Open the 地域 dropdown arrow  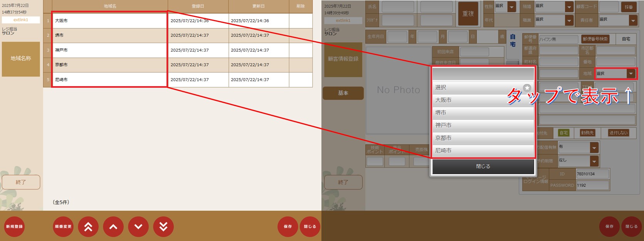click(x=631, y=74)
